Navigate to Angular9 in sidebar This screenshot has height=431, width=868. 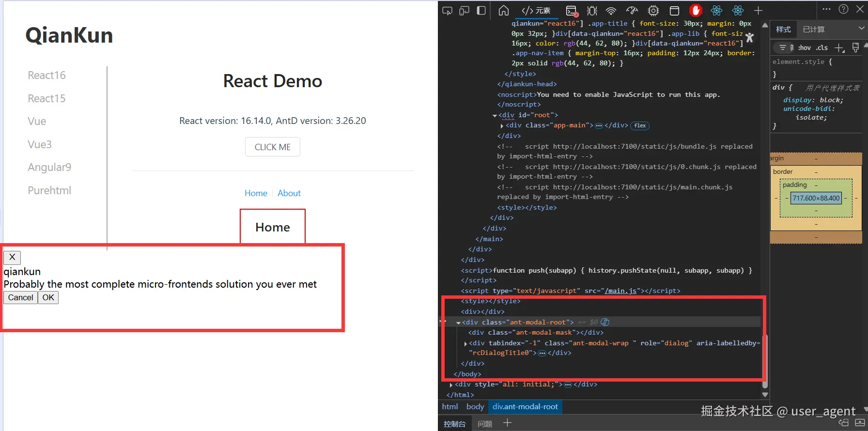(x=49, y=168)
